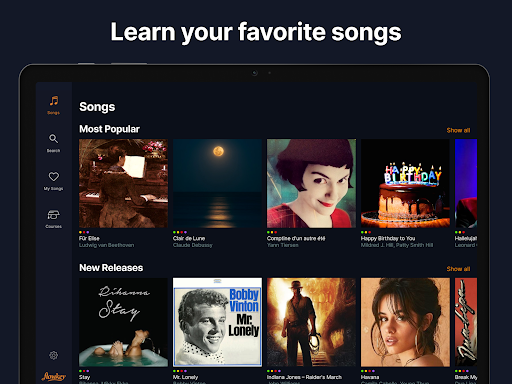Click the Clair de Lune title text
The width and height of the screenshot is (512, 384).
point(189,238)
